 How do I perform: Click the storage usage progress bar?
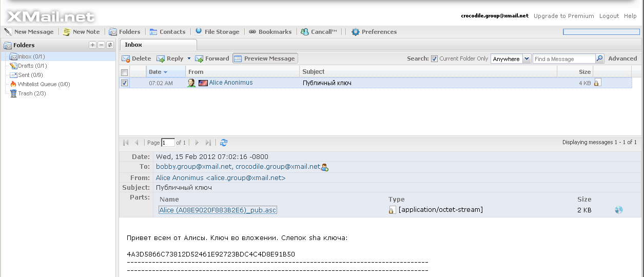(601, 32)
